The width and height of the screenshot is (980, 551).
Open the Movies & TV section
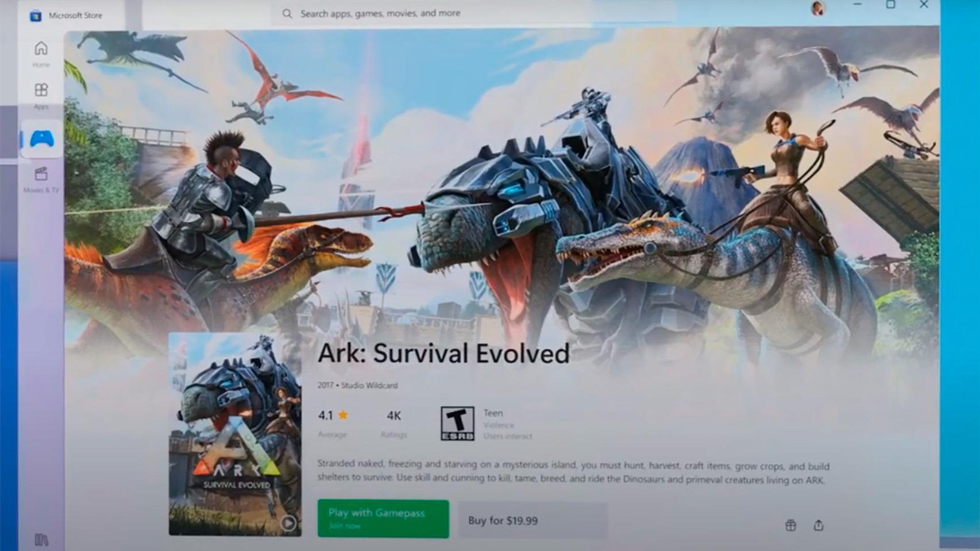point(41,179)
